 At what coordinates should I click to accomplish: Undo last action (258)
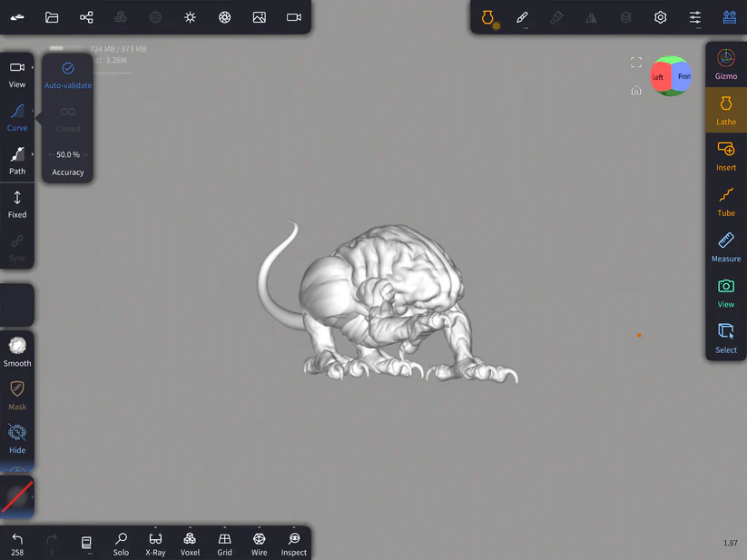pyautogui.click(x=17, y=544)
